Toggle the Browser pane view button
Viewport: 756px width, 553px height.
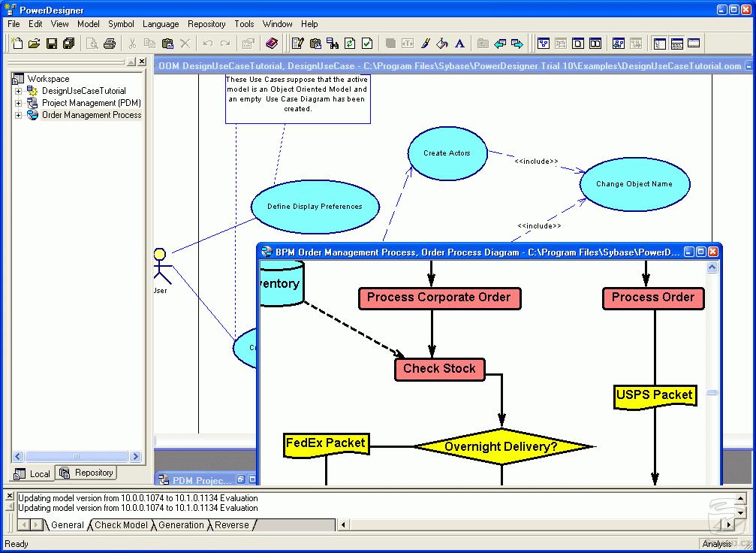[x=660, y=44]
